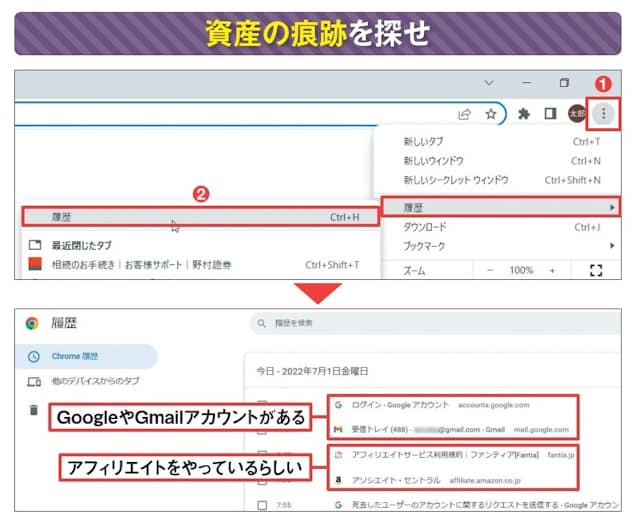Click the devices icon beside 他のデバイス
The height and width of the screenshot is (522, 638).
[34, 382]
